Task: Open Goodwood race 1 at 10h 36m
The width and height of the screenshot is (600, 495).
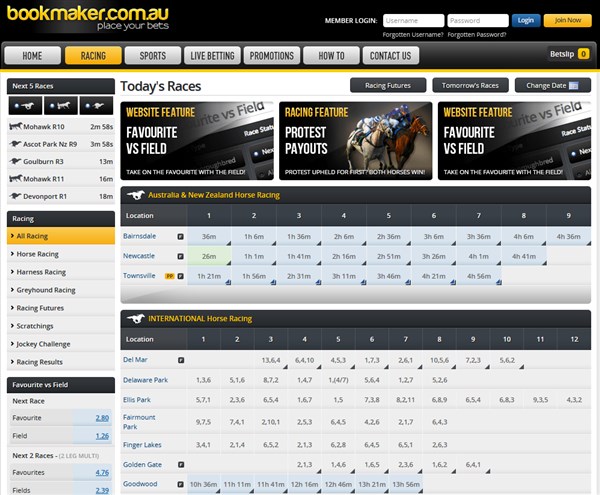Action: 204,484
